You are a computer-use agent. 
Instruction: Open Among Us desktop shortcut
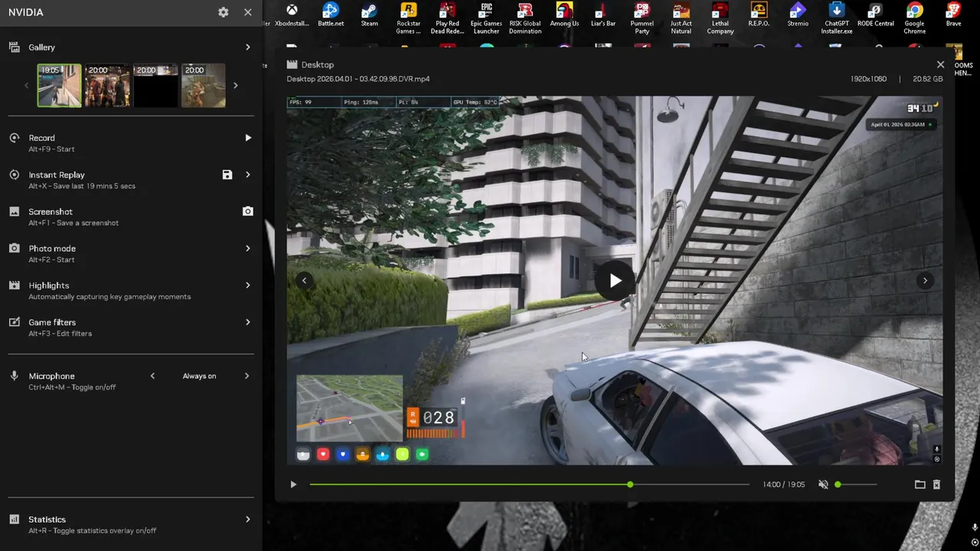pyautogui.click(x=564, y=15)
